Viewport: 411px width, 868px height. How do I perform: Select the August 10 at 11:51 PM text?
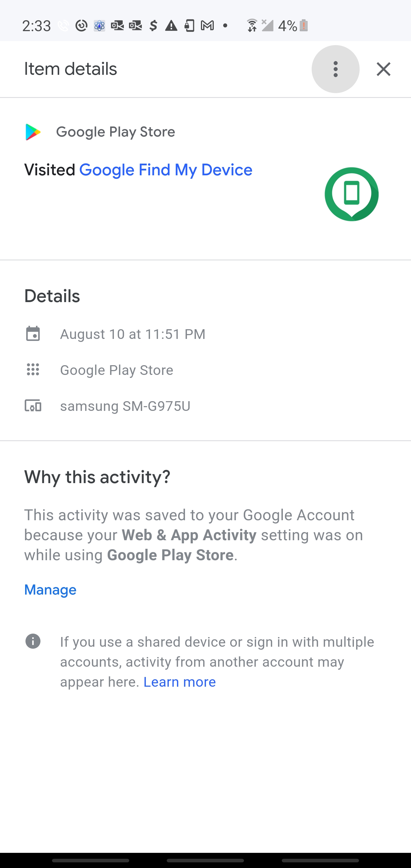click(132, 334)
